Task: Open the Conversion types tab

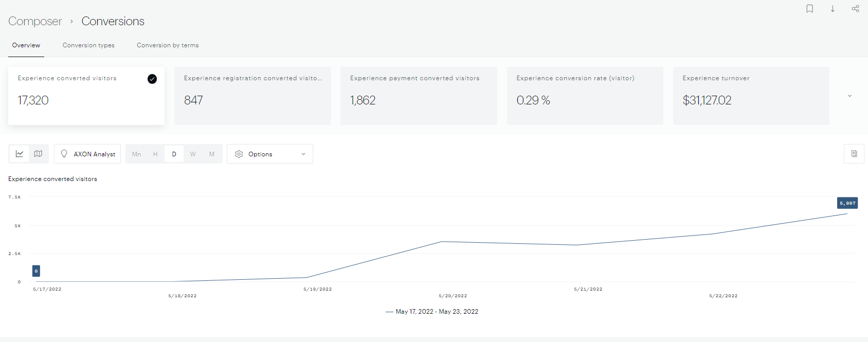Action: [x=88, y=45]
